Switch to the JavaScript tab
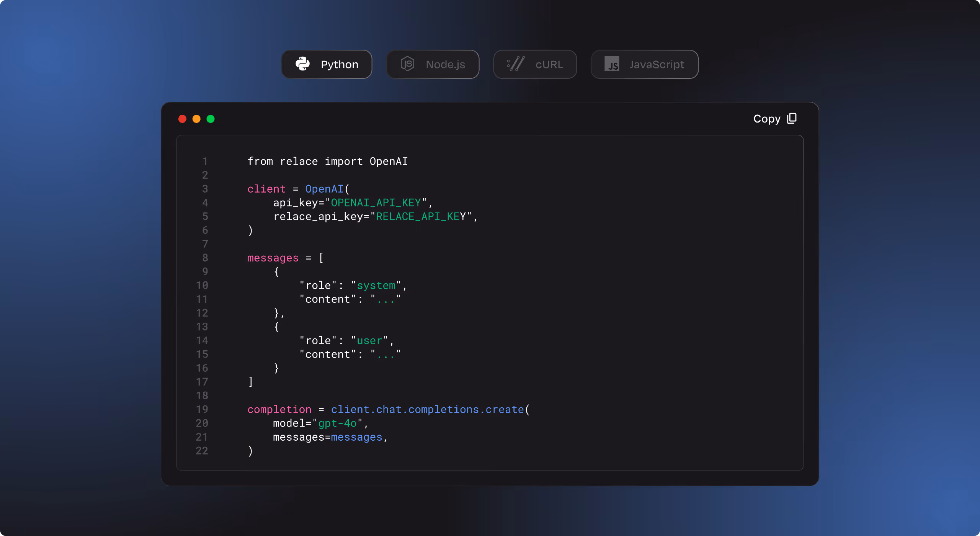Viewport: 980px width, 536px height. pyautogui.click(x=644, y=64)
